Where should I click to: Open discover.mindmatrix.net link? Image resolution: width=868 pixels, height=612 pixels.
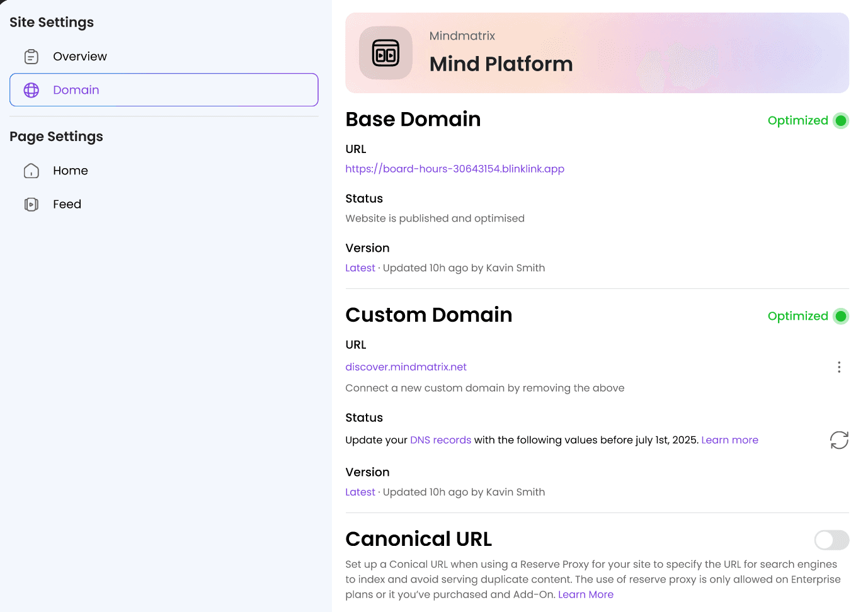(406, 367)
